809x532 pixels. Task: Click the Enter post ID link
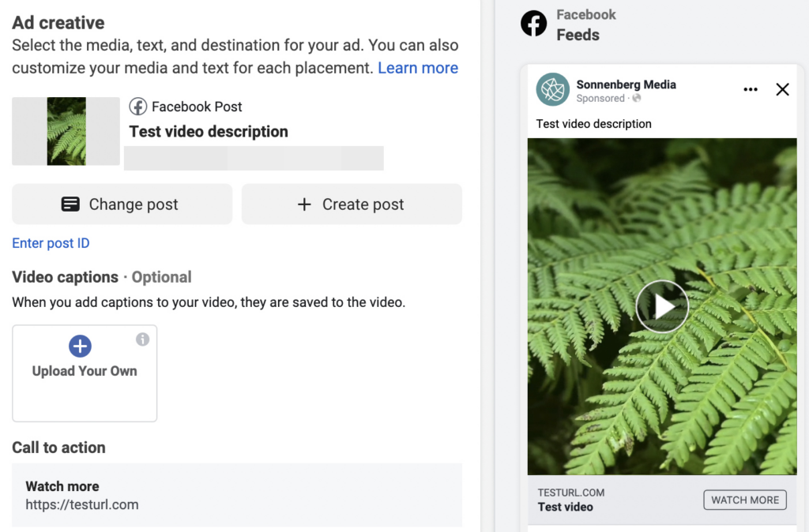51,243
